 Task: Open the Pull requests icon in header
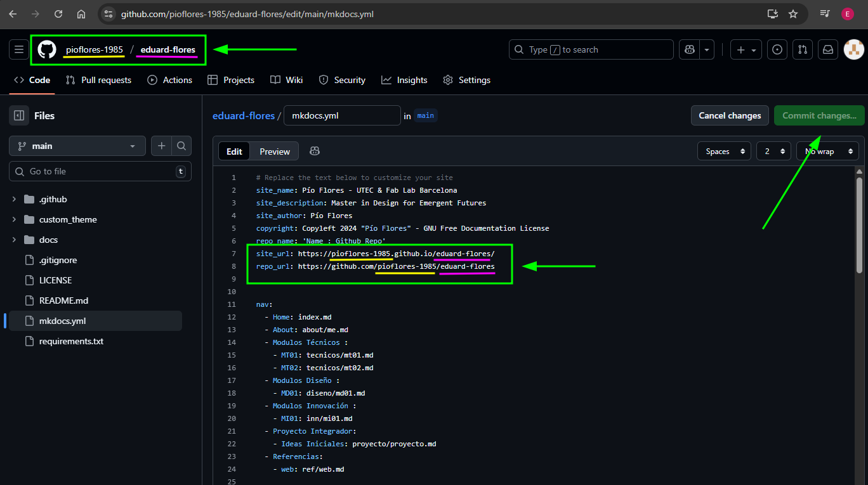click(x=803, y=49)
